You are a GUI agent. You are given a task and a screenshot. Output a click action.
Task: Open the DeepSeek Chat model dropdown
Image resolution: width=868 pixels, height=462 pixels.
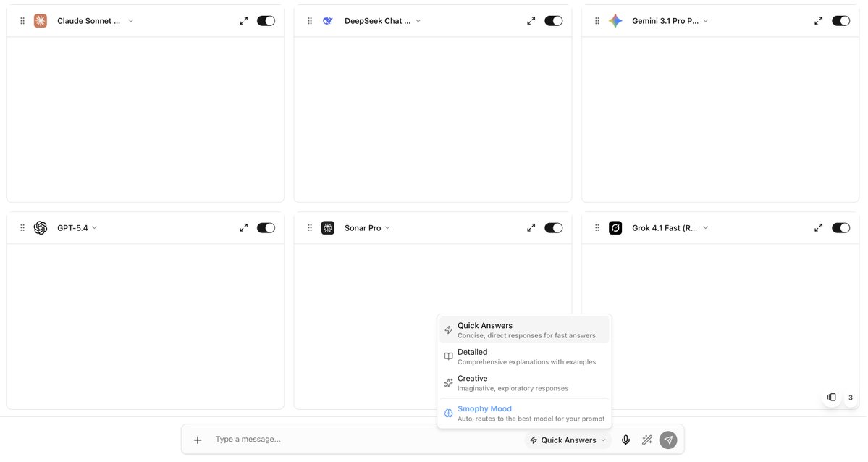pyautogui.click(x=382, y=21)
